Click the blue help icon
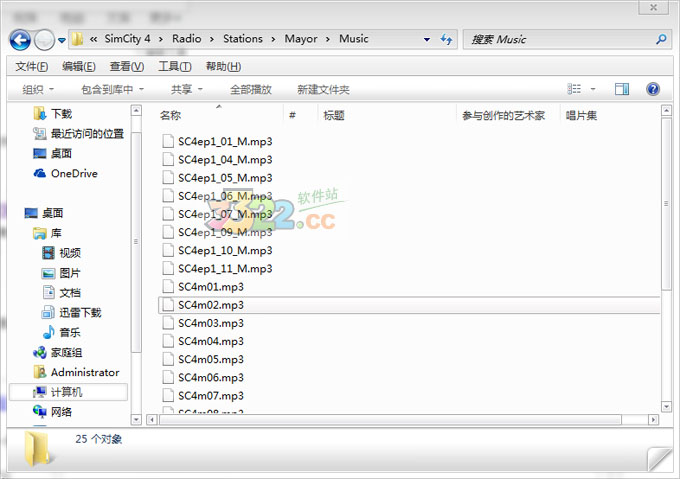 coord(653,89)
